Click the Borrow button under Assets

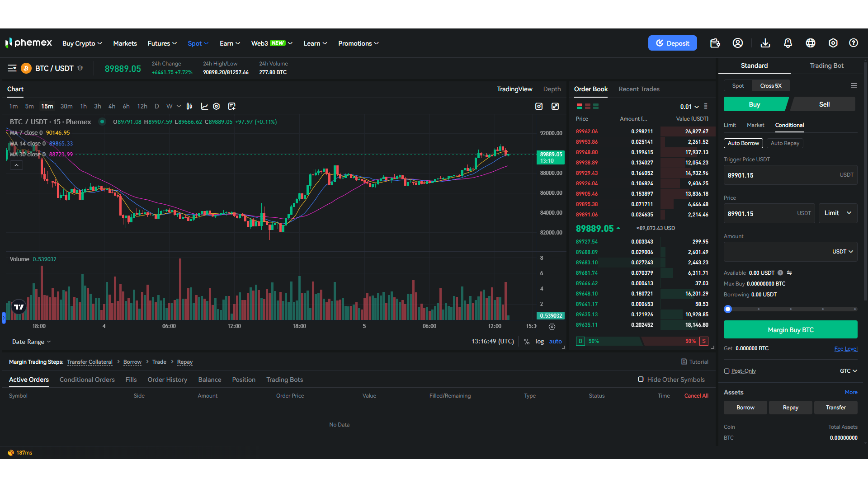click(745, 408)
